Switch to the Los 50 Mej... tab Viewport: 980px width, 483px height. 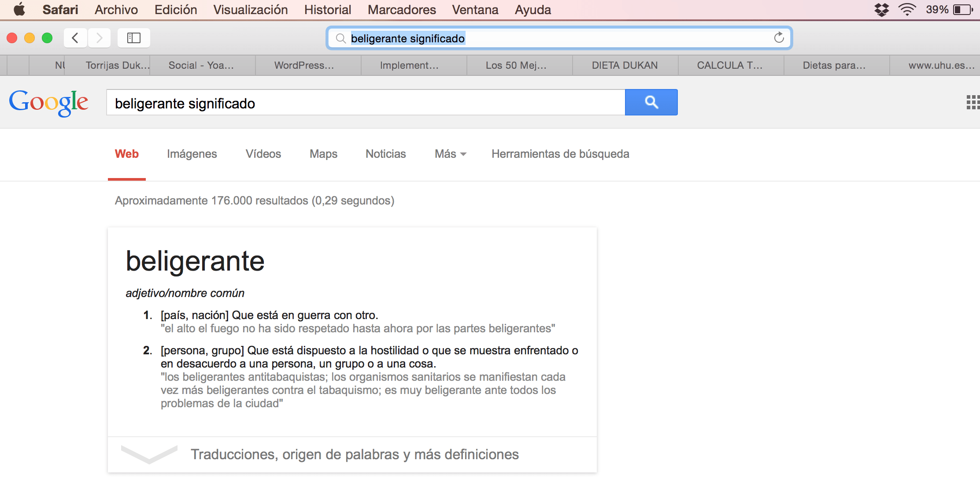(520, 65)
